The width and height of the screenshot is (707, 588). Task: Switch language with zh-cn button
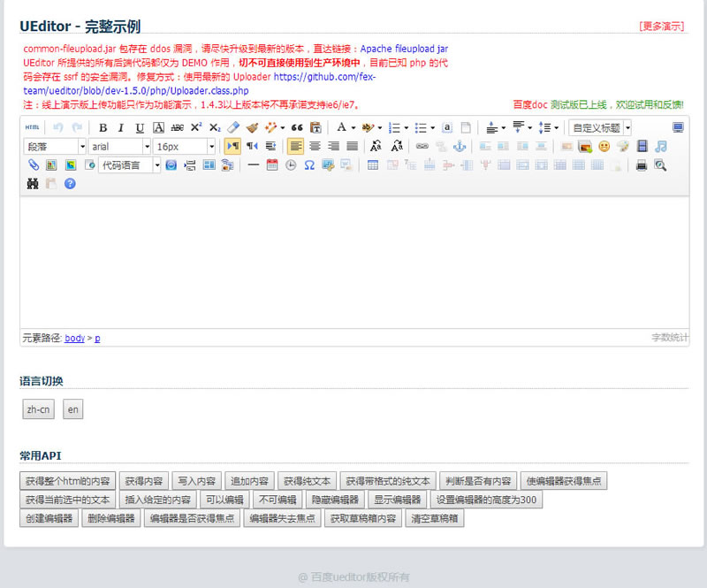click(38, 409)
